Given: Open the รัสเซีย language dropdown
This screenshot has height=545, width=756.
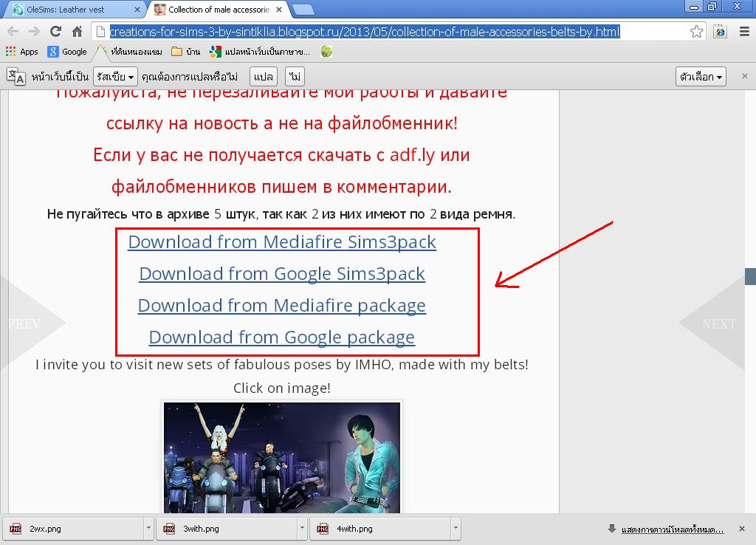Looking at the screenshot, I should pyautogui.click(x=115, y=76).
